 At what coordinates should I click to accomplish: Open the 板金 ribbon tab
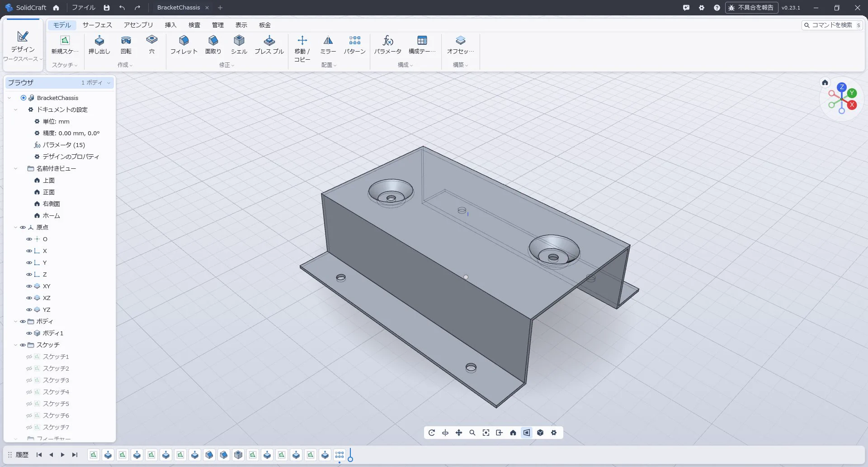coord(265,25)
